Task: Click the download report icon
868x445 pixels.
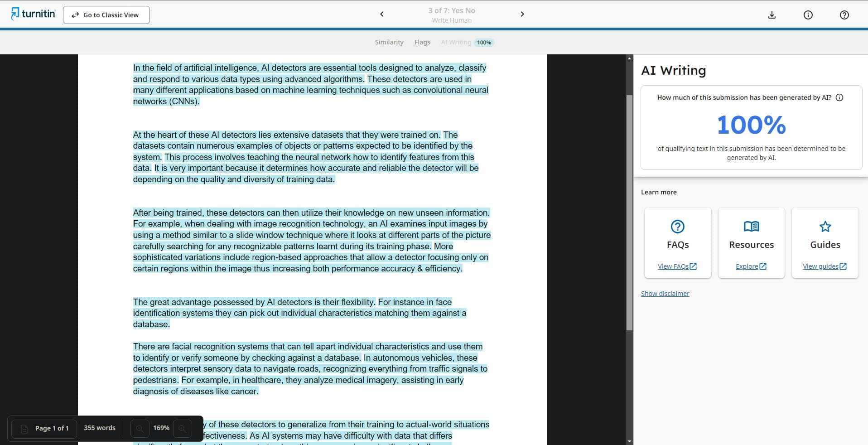Action: coord(772,15)
